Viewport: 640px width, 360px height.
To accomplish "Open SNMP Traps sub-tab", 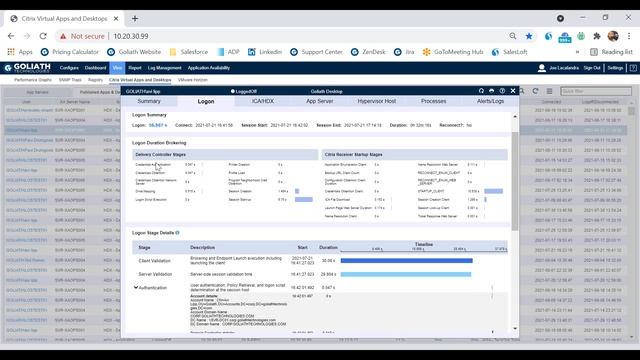I will 70,80.
